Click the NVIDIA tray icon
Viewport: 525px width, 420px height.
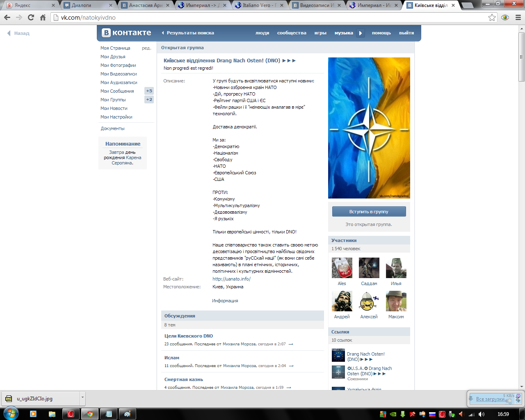[x=393, y=414]
